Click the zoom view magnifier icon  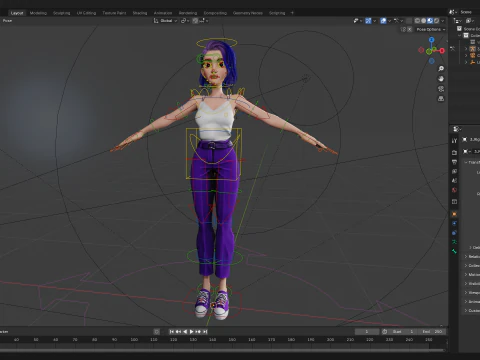click(x=441, y=69)
